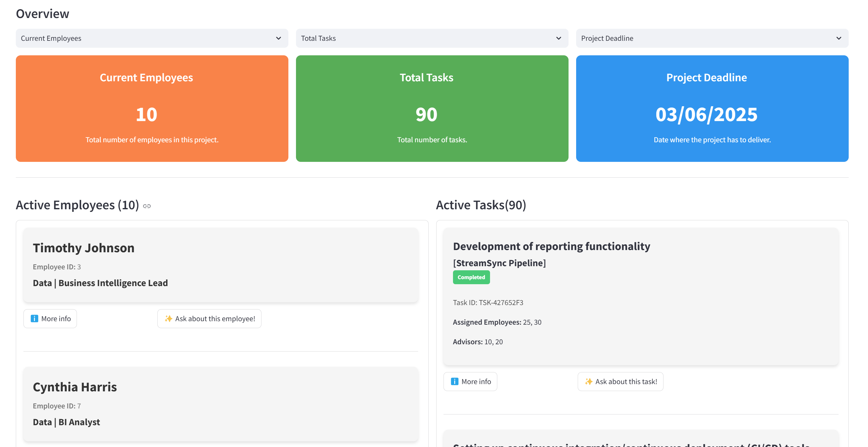The image size is (868, 447).
Task: Click the green Completed status badge
Action: coord(471,277)
